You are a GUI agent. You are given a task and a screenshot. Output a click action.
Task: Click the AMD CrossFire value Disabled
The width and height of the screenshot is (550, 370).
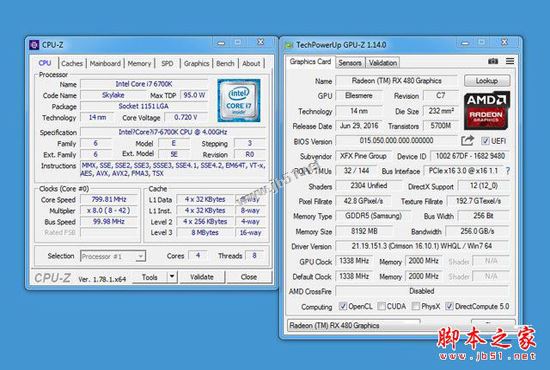pyautogui.click(x=422, y=291)
